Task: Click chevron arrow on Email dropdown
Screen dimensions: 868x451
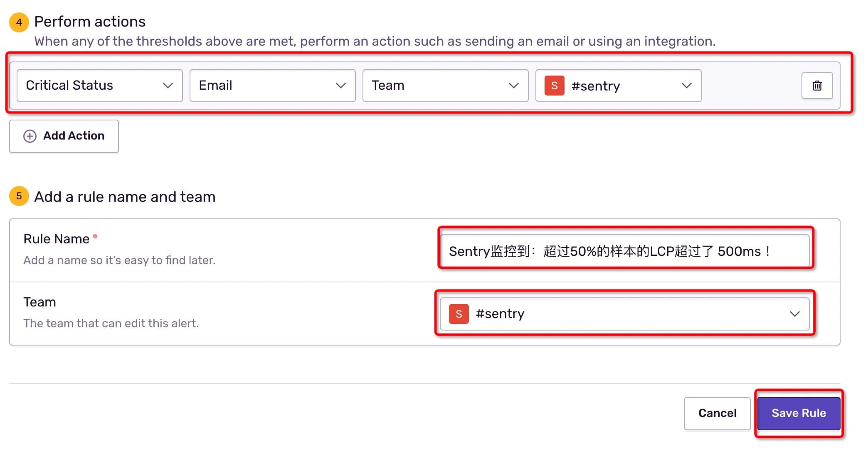Action: [341, 86]
